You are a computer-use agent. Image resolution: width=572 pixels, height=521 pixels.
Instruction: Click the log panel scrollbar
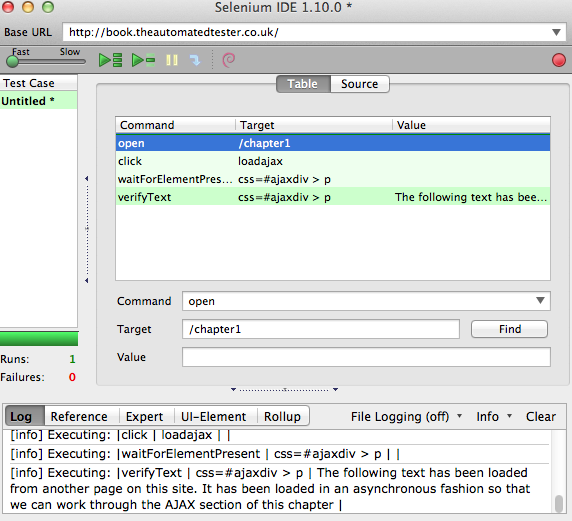559,503
